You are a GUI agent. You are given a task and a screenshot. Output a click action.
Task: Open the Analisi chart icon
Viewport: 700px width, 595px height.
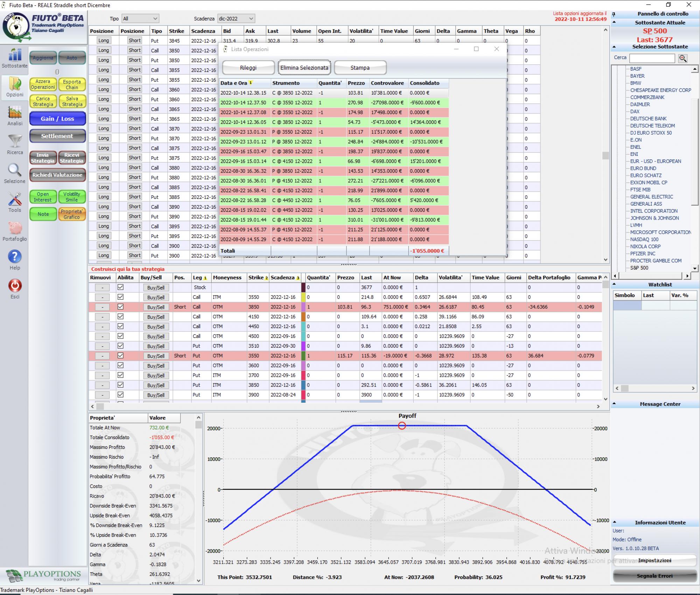pos(15,113)
